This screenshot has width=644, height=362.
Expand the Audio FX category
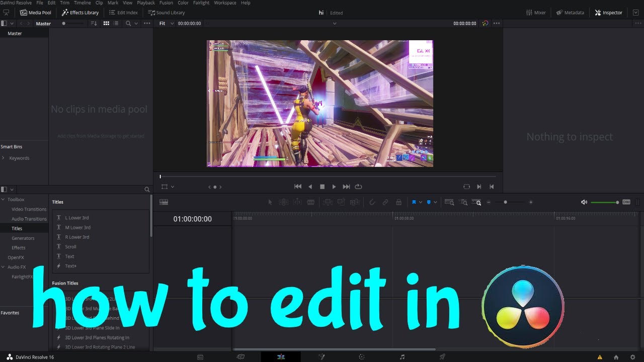(3, 267)
